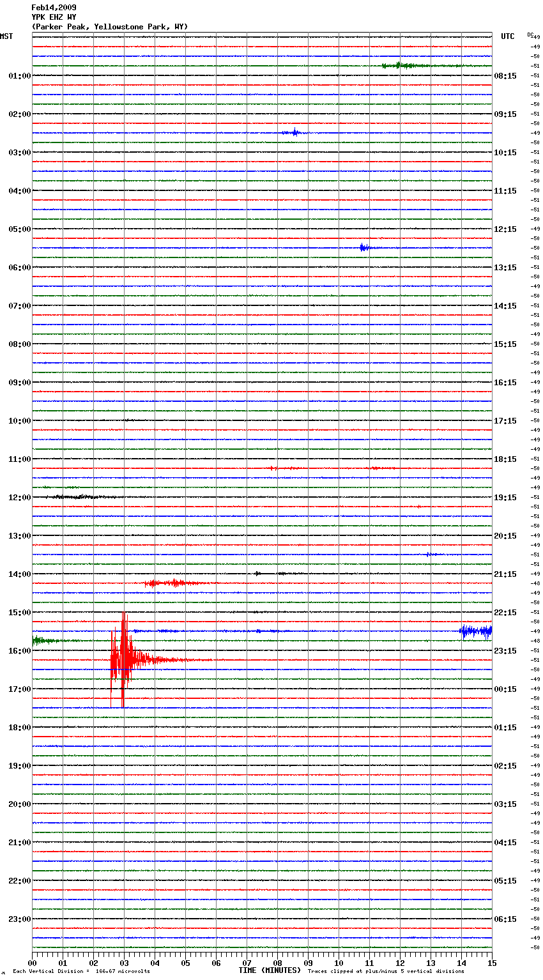This screenshot has height=980, width=543.
Task: Click the 04:15 UTC row label
Action: coord(505,843)
